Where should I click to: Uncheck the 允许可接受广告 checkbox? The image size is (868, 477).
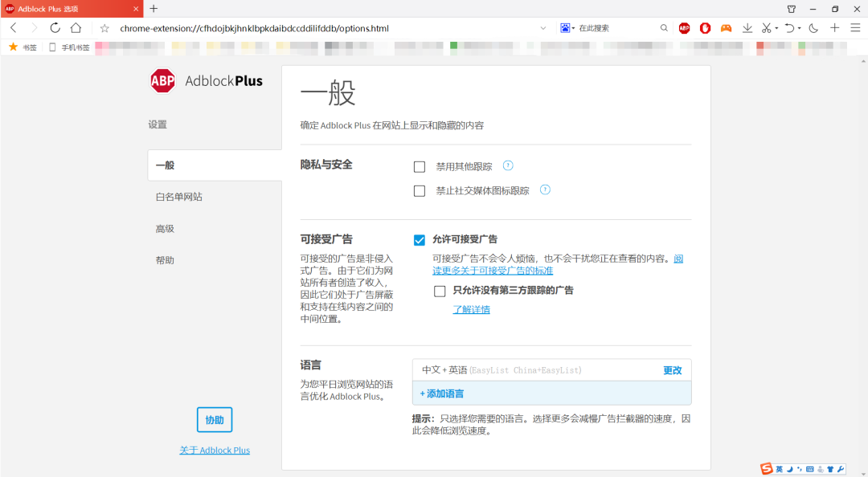[x=420, y=239]
